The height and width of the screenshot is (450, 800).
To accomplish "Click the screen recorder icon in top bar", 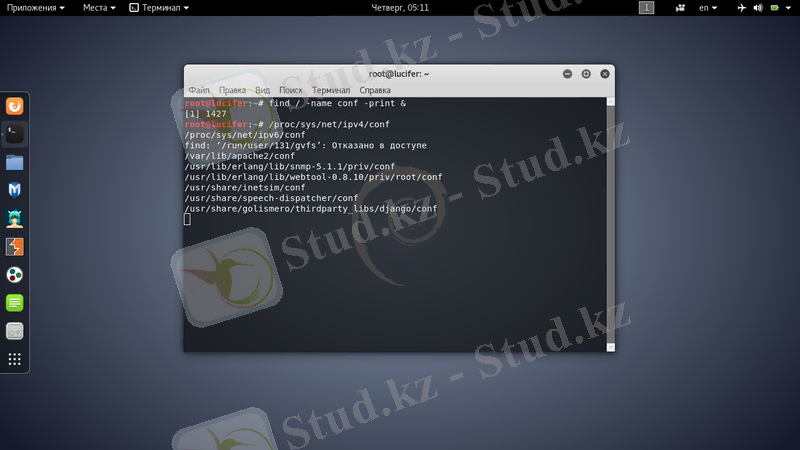I will [x=680, y=8].
